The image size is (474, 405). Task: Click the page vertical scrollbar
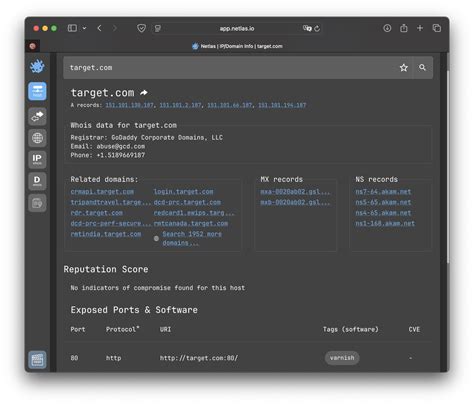(448, 167)
